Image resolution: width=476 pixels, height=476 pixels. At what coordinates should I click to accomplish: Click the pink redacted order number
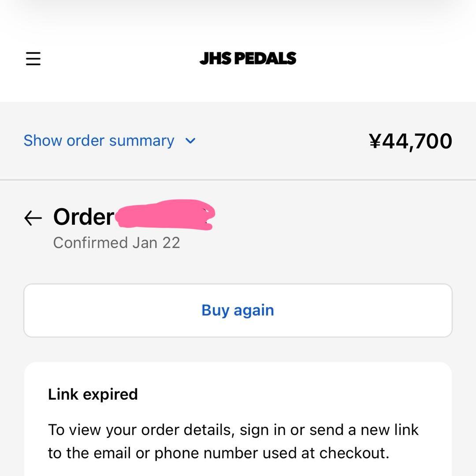[165, 215]
